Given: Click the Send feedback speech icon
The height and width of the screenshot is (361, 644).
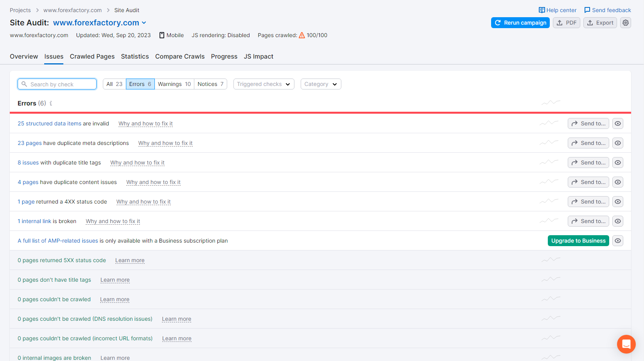Looking at the screenshot, I should 587,10.
